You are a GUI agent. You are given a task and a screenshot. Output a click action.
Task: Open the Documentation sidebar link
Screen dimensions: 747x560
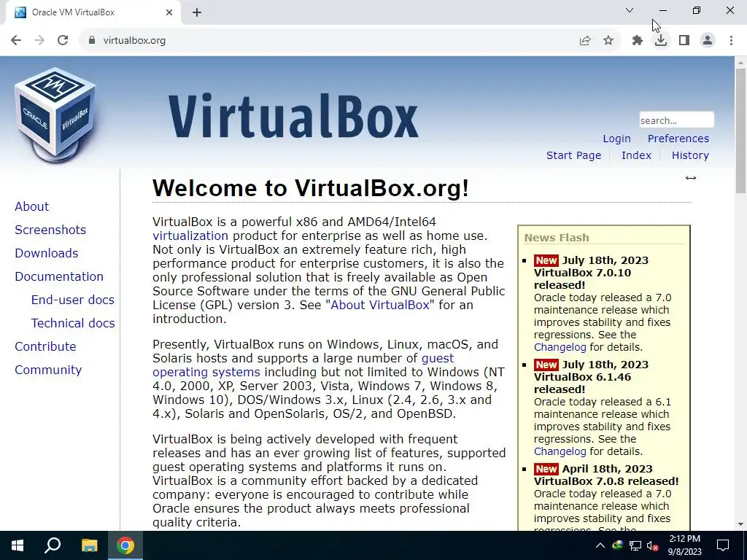59,276
